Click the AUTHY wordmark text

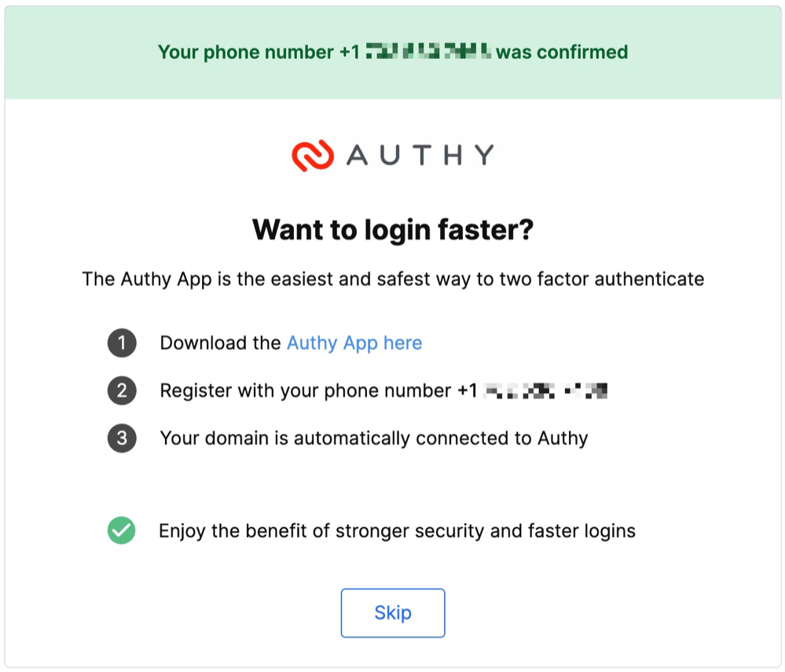pos(420,155)
